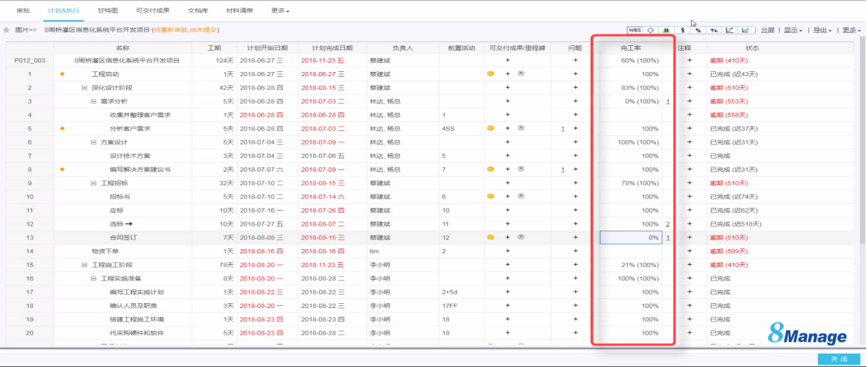Click the 完工率 column header

click(630, 48)
